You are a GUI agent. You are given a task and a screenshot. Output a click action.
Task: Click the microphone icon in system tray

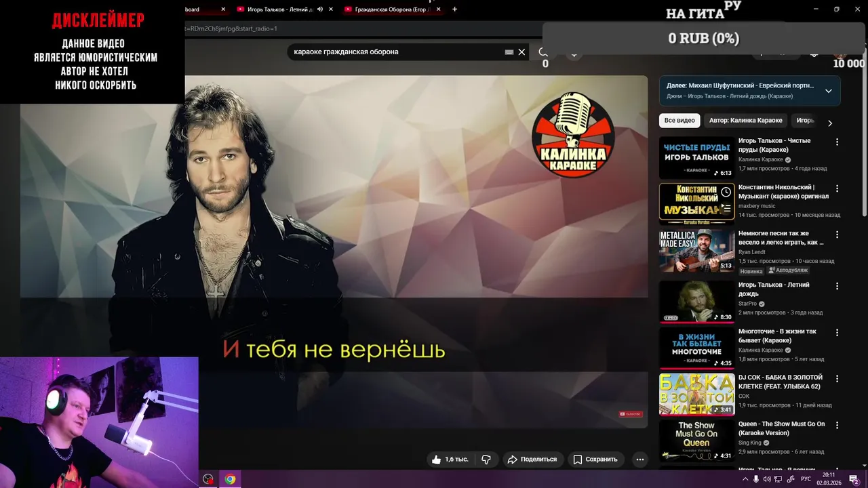(756, 479)
